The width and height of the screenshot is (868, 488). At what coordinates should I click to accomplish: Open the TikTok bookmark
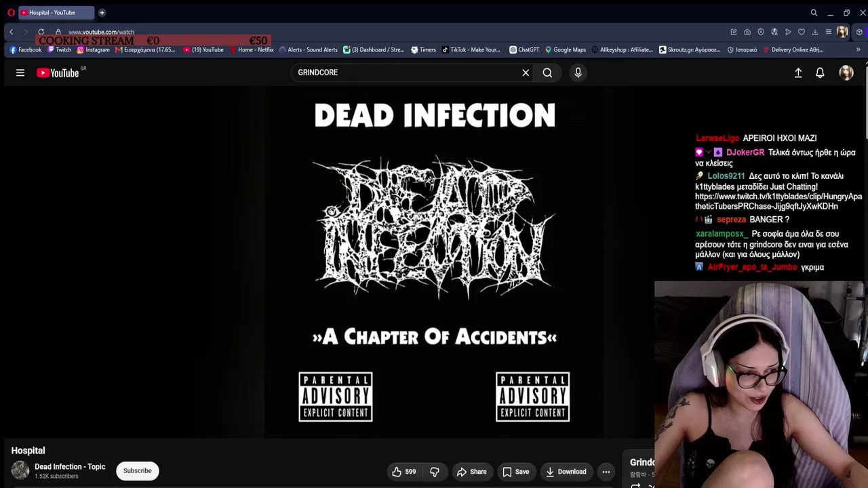point(471,49)
